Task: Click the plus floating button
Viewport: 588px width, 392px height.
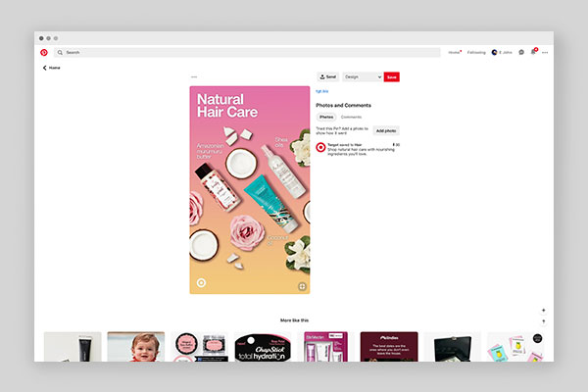Action: tap(543, 311)
